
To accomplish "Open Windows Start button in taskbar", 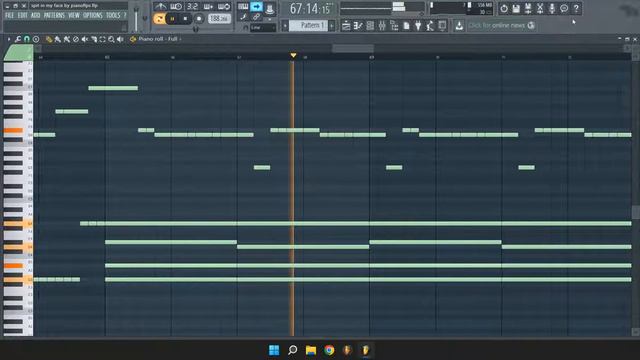I will [x=274, y=350].
